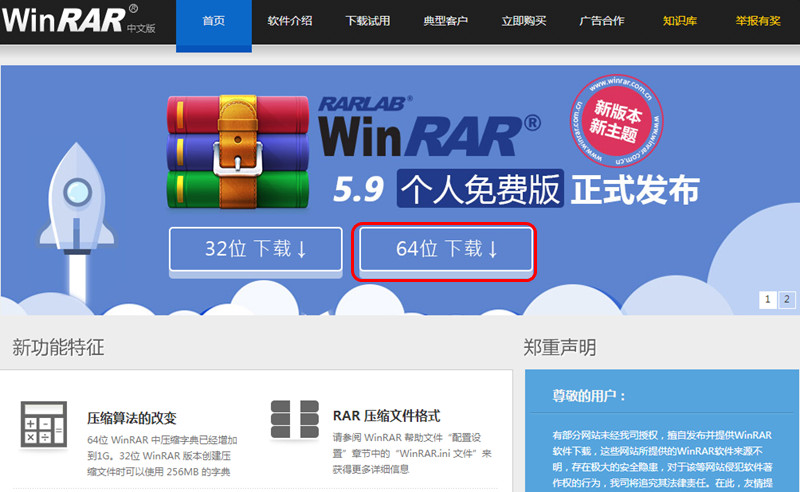Click the calculator icon for 压缩算法的改变
This screenshot has height=492, width=800.
click(x=44, y=424)
